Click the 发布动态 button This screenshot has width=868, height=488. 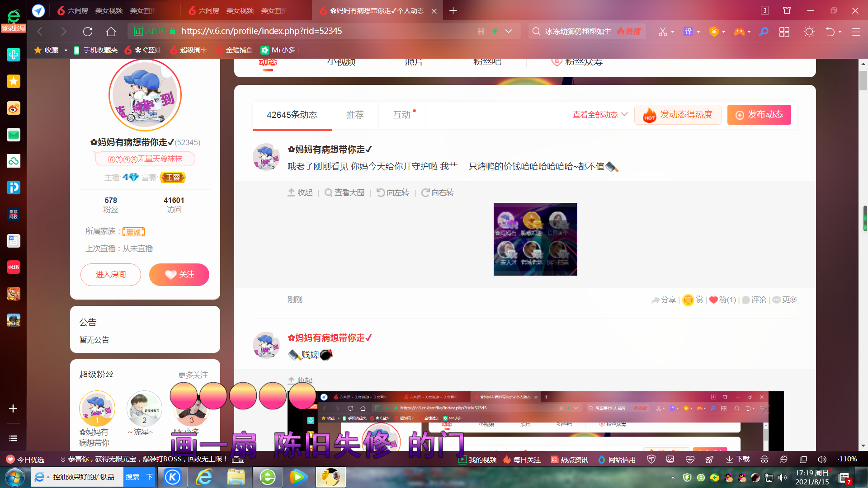click(759, 115)
